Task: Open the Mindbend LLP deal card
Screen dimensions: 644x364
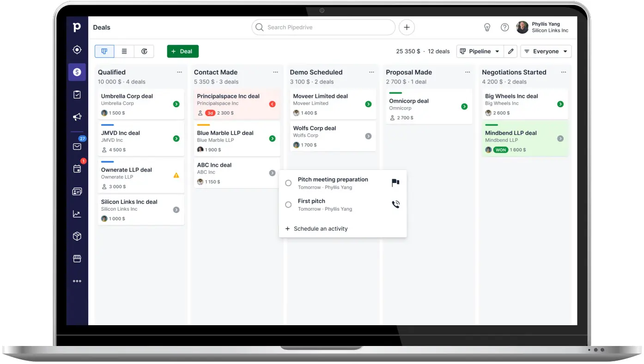Action: tap(525, 138)
